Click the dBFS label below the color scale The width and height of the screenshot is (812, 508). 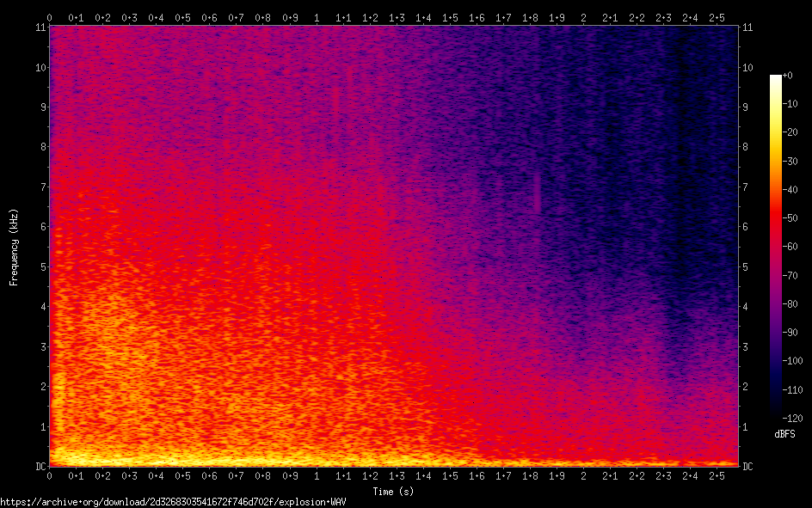click(x=784, y=434)
